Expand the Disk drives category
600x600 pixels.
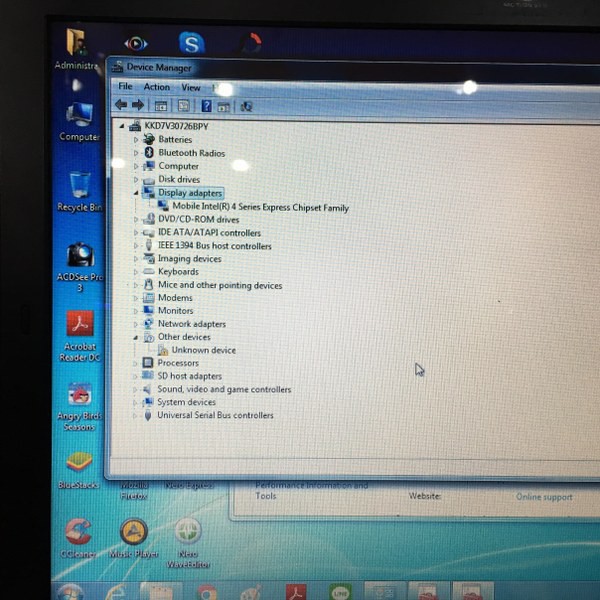pyautogui.click(x=135, y=179)
